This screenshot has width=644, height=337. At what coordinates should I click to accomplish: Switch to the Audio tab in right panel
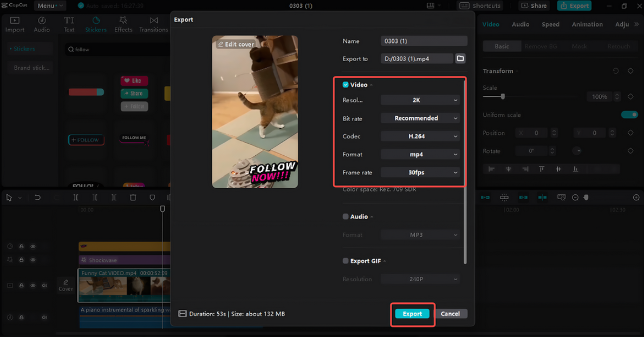coord(521,24)
